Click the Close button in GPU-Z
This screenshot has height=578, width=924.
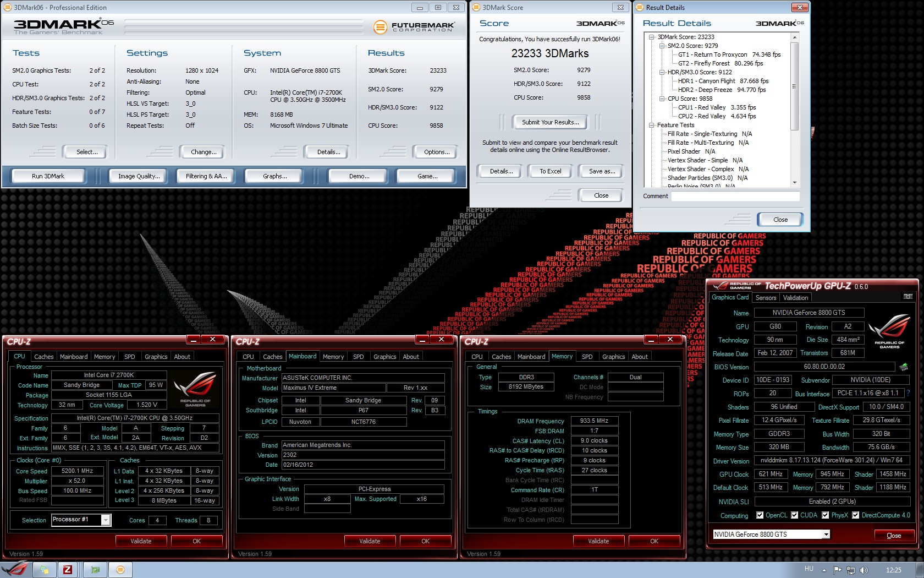pyautogui.click(x=894, y=535)
